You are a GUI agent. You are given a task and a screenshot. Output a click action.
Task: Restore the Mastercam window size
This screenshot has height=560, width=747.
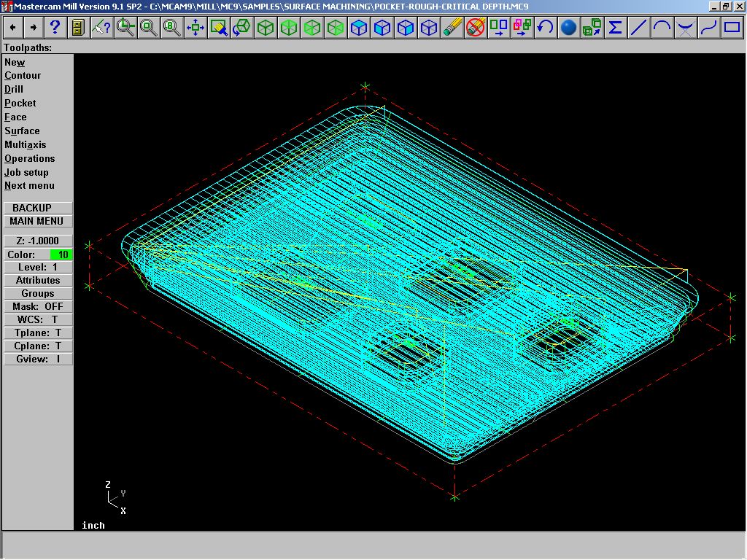point(726,6)
